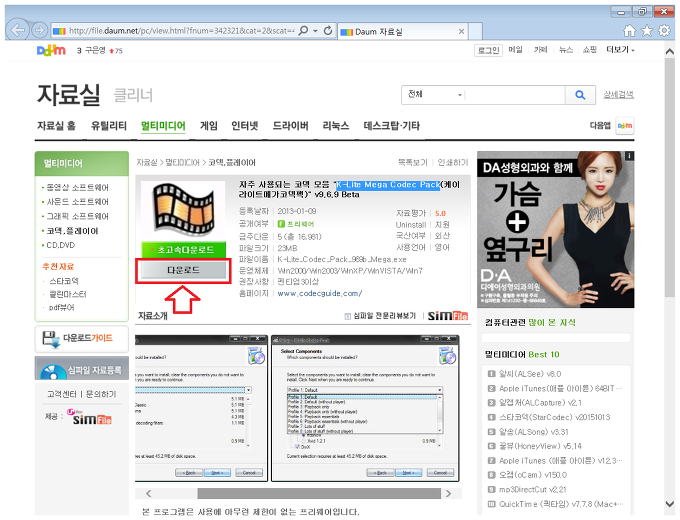Select 동영상 소프트웨어 in sidebar
Viewport: 680px width, 520px height.
point(77,187)
